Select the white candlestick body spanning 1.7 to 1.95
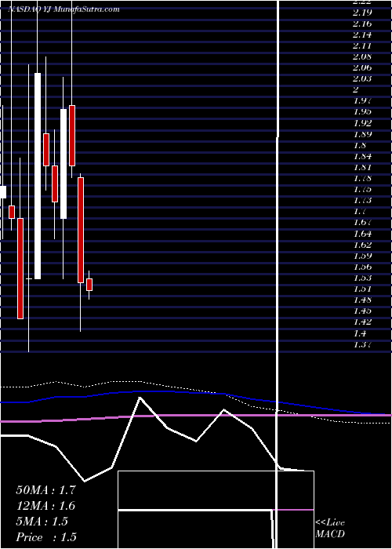The image size is (392, 549). click(64, 164)
